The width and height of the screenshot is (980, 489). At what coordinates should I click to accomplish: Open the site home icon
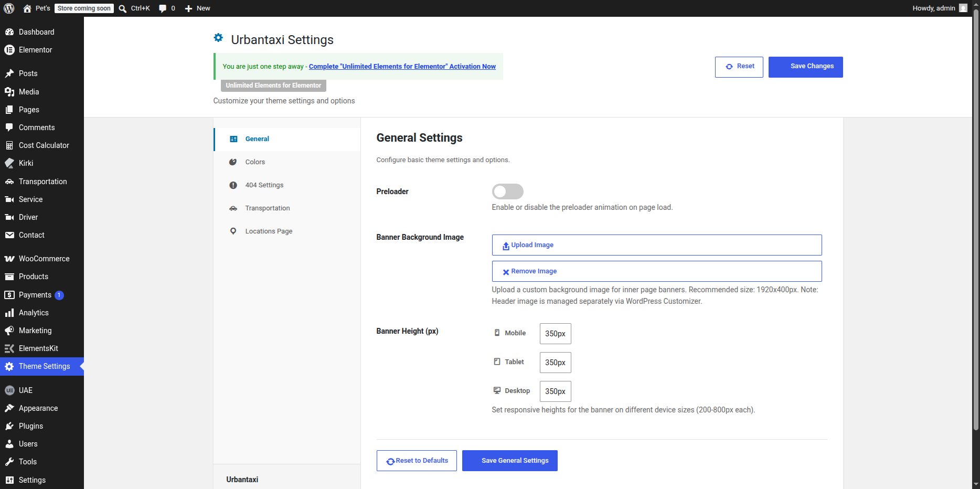click(x=27, y=8)
